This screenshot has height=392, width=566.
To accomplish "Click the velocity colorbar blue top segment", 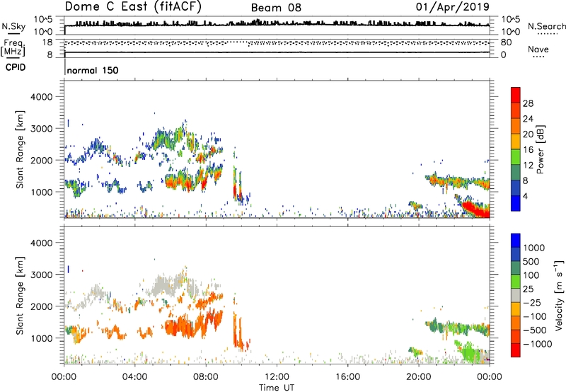I will [x=516, y=241].
